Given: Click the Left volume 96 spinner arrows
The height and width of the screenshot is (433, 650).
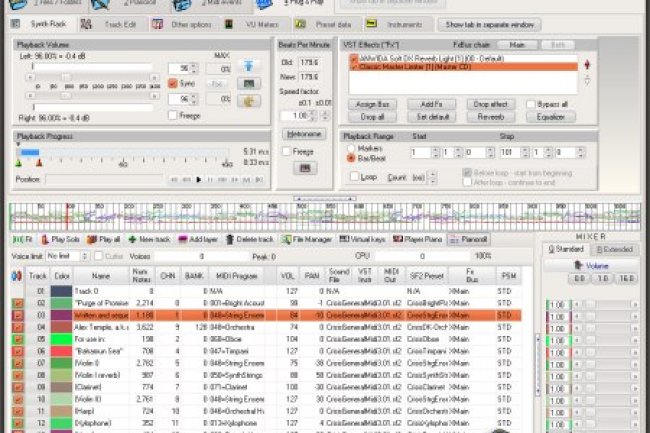Looking at the screenshot, I should pos(194,68).
